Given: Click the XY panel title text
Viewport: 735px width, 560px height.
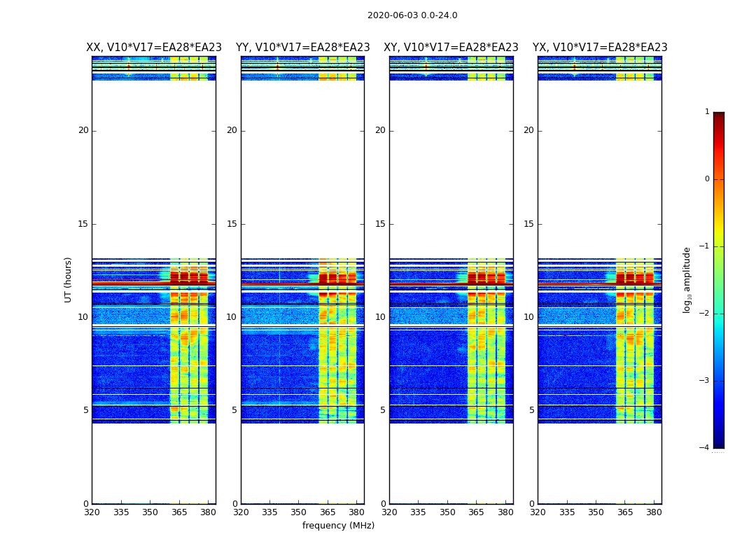Looking at the screenshot, I should [451, 48].
